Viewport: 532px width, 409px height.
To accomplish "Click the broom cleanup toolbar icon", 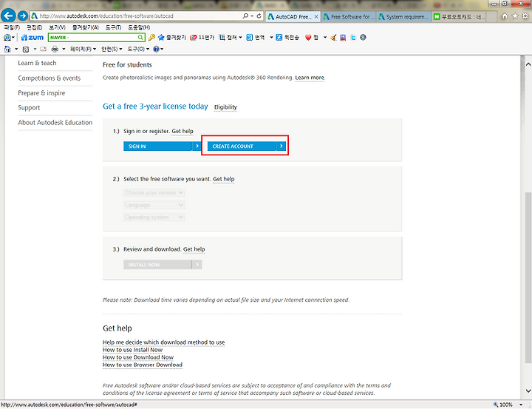I will [333, 38].
